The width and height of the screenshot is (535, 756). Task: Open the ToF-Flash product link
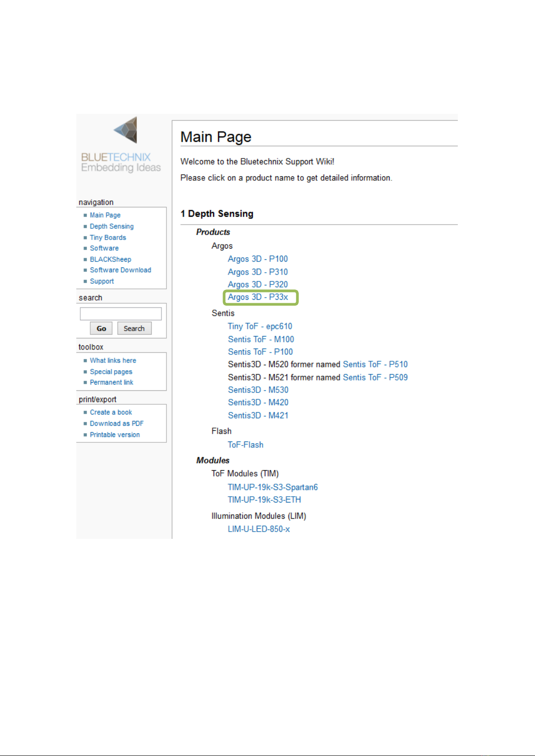(246, 445)
